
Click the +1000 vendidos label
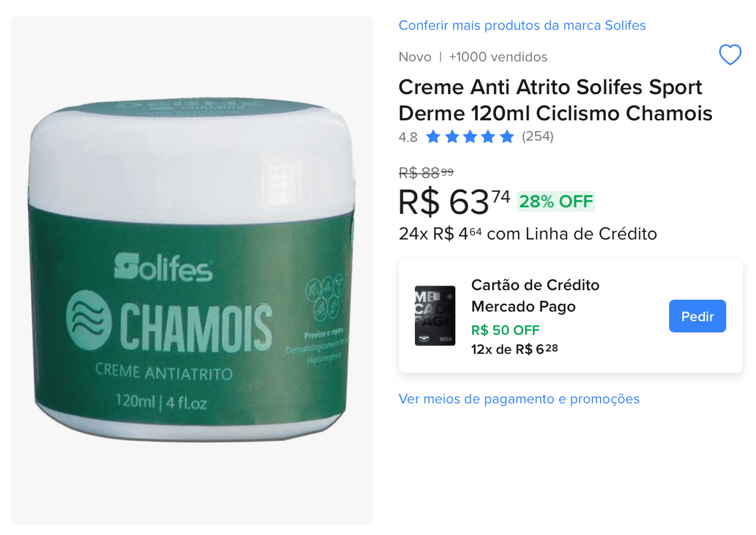point(498,57)
